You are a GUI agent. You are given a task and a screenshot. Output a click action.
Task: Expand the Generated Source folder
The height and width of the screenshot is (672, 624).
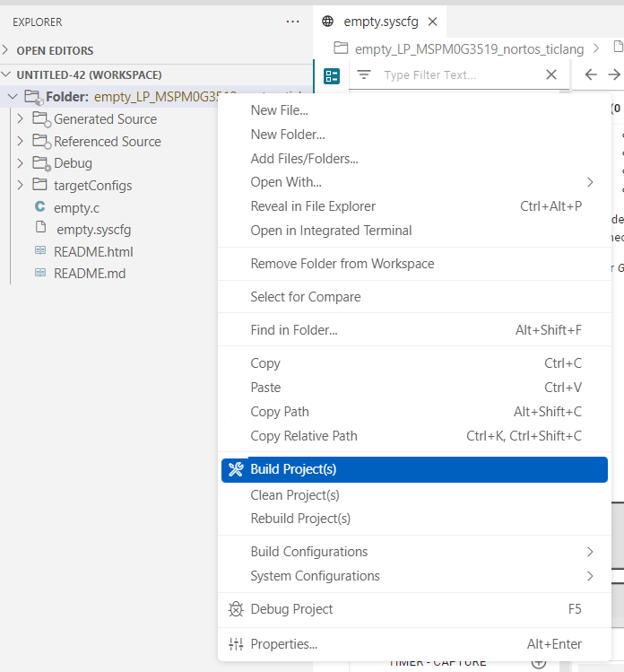click(20, 118)
